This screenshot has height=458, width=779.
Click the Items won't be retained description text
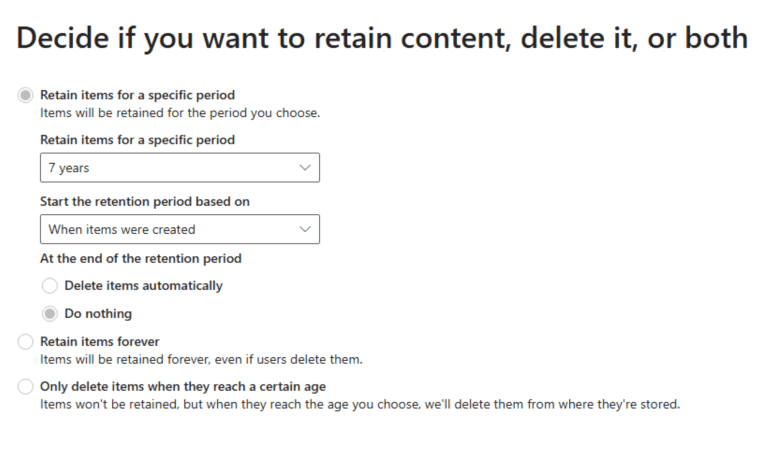tap(359, 405)
